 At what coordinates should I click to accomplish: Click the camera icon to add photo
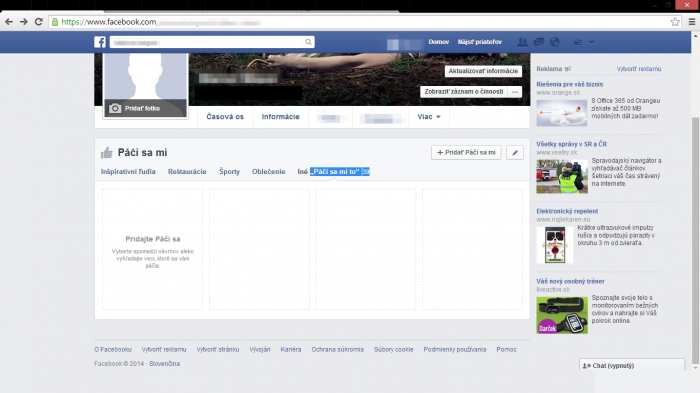tap(115, 108)
